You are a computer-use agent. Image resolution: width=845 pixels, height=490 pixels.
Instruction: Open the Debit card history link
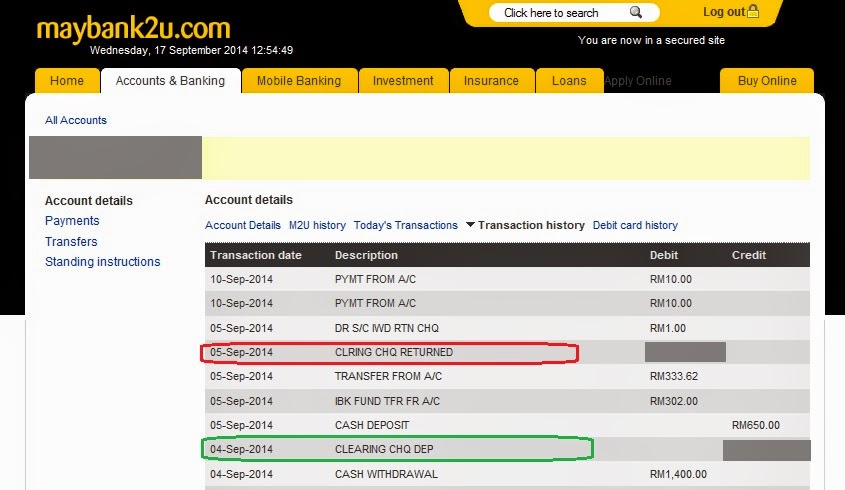(x=635, y=225)
